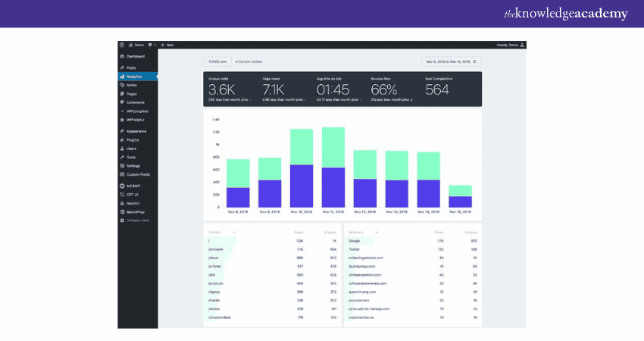The image size is (644, 341).
Task: Click the Comments bubble icon in sidebar
Action: [122, 102]
